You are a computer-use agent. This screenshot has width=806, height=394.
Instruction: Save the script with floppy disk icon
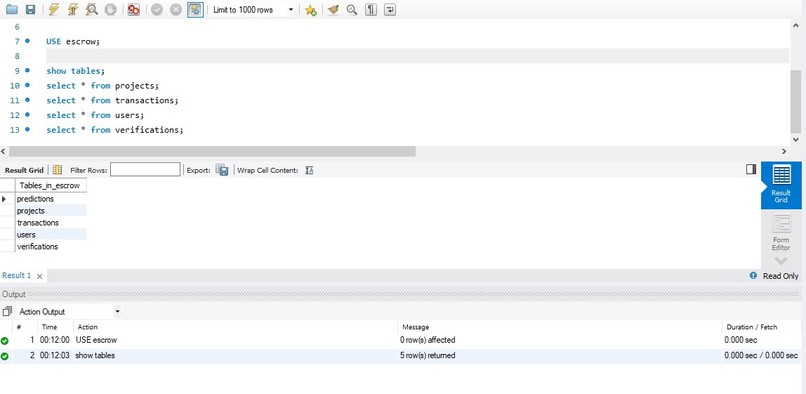30,9
